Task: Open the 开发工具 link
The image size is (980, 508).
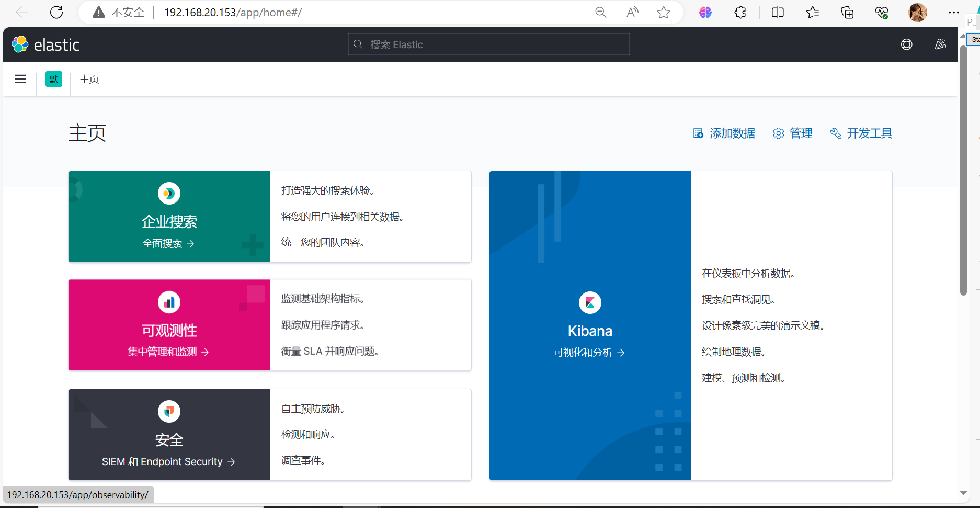Action: click(861, 133)
